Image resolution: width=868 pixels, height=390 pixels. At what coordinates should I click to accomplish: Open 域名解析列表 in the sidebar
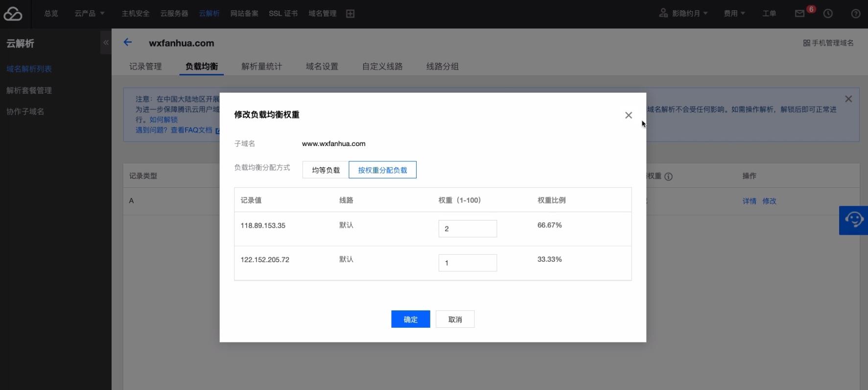coord(29,69)
